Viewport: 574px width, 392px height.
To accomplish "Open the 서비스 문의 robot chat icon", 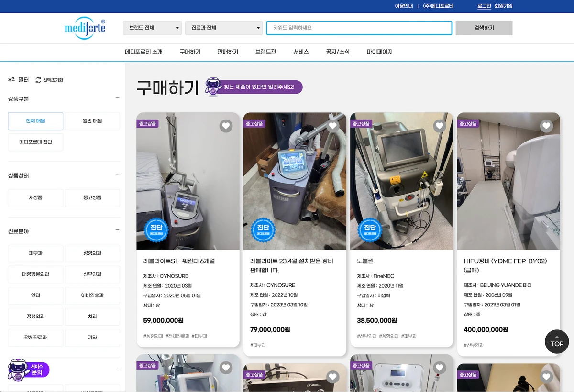I will pyautogui.click(x=28, y=370).
